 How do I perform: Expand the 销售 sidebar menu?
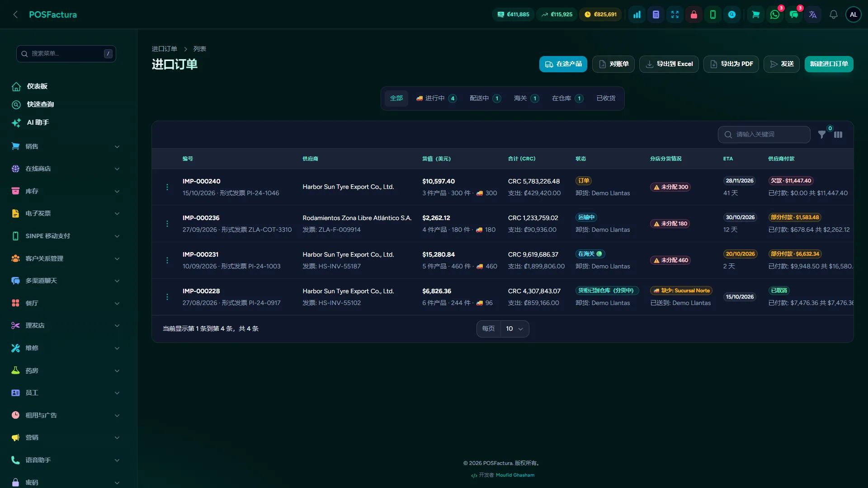[66, 146]
